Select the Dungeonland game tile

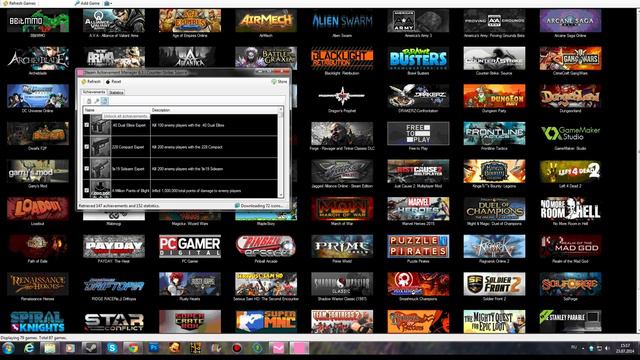[570, 96]
